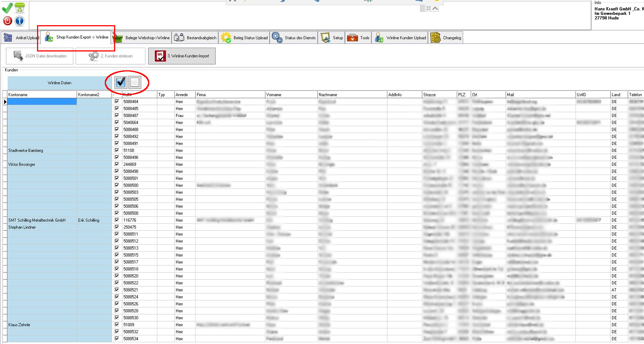The width and height of the screenshot is (644, 344).
Task: Toggle checkbox in row KdNr 51100
Action: [x=117, y=150]
